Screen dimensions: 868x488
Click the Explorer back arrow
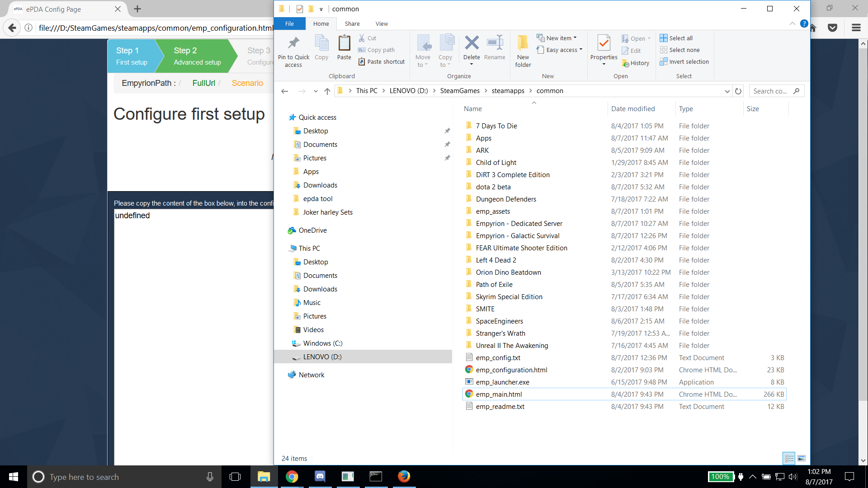point(284,91)
